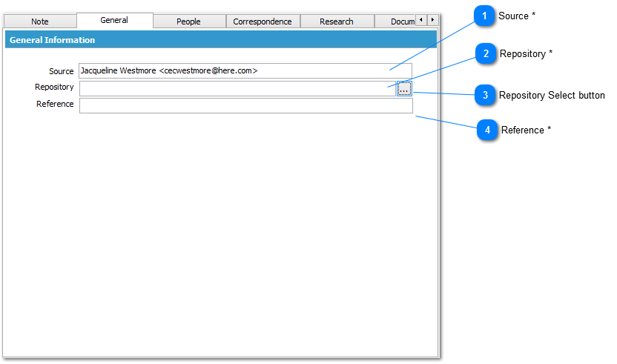
Task: Click the Repository field label
Action: (x=54, y=87)
